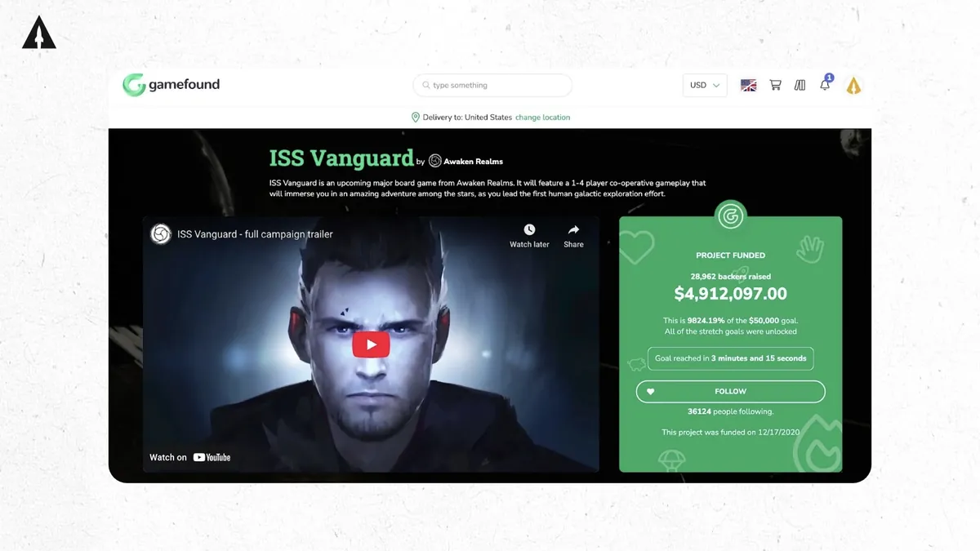Open the notifications bell

click(x=826, y=84)
